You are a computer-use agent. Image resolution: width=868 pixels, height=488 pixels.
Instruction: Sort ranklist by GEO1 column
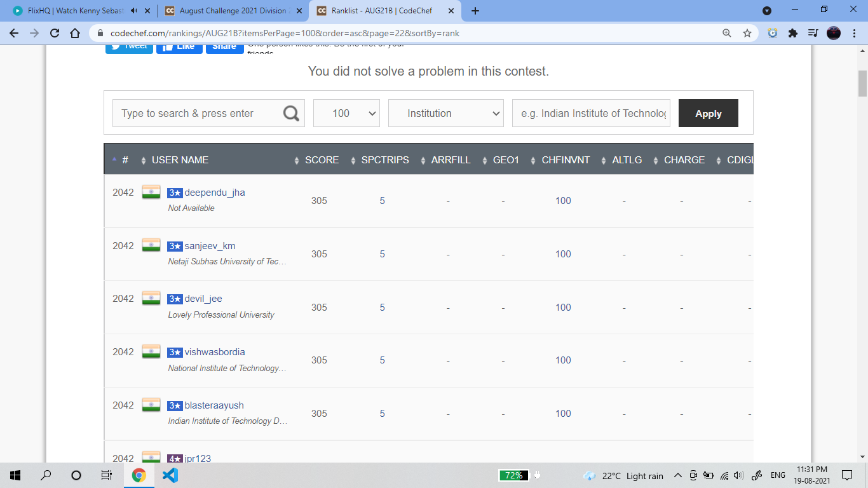click(506, 160)
